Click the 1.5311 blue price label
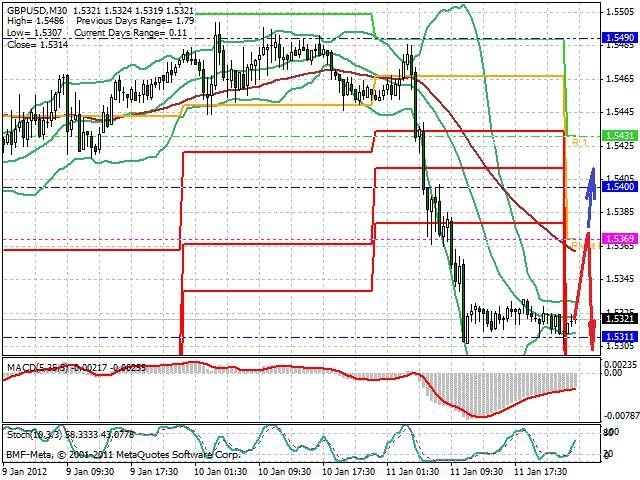This screenshot has height=480, width=640. pos(620,336)
